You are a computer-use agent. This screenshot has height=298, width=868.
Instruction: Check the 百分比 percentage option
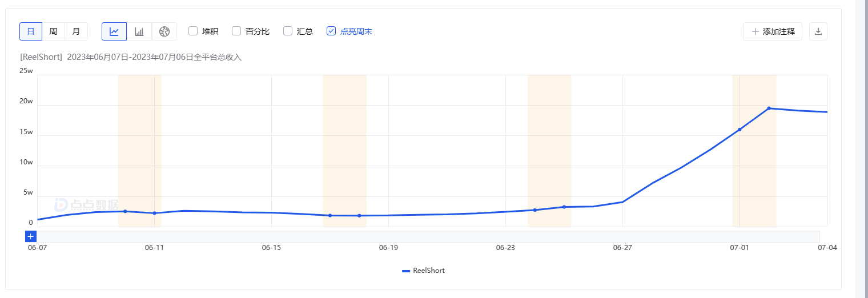(x=236, y=31)
